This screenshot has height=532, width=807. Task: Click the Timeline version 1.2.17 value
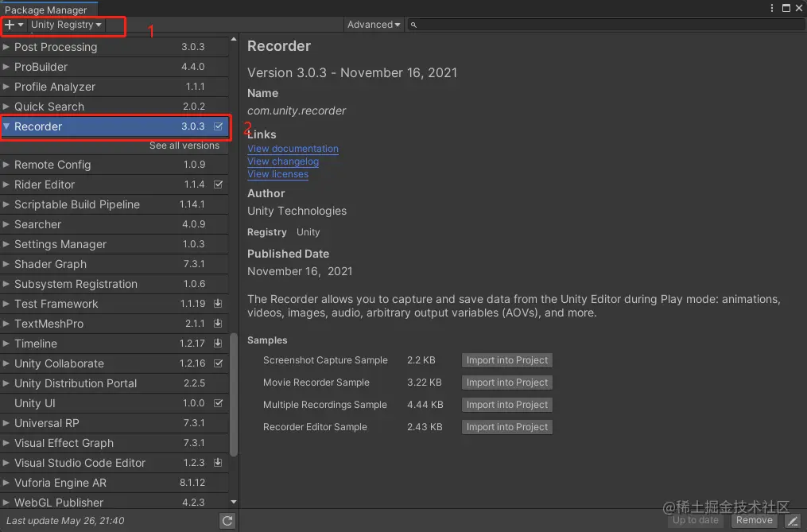tap(192, 344)
